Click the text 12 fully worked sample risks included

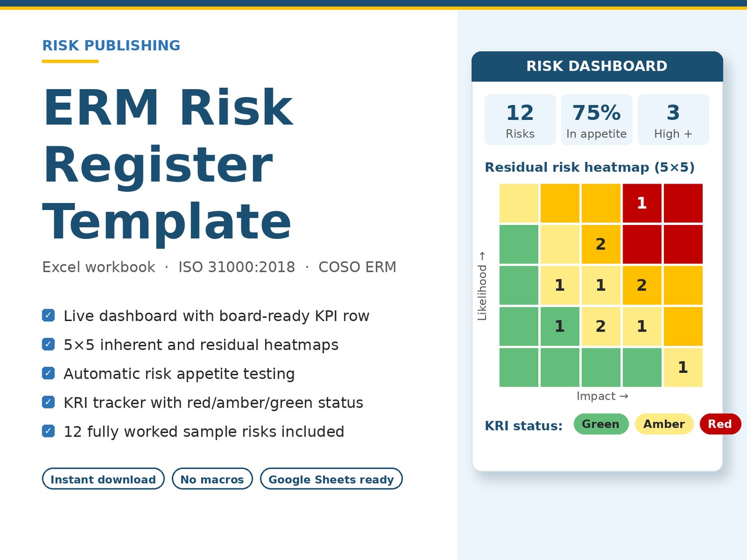pyautogui.click(x=204, y=432)
